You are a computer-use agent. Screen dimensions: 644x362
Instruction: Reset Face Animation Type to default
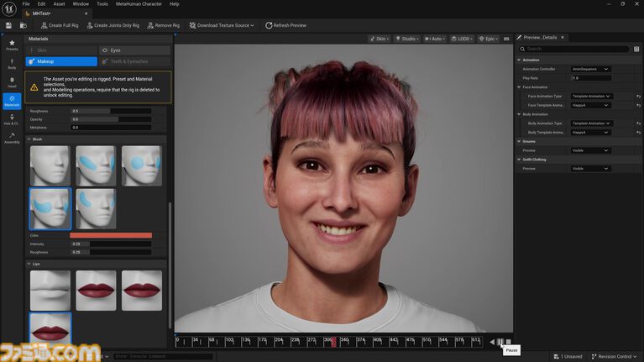pyautogui.click(x=638, y=96)
